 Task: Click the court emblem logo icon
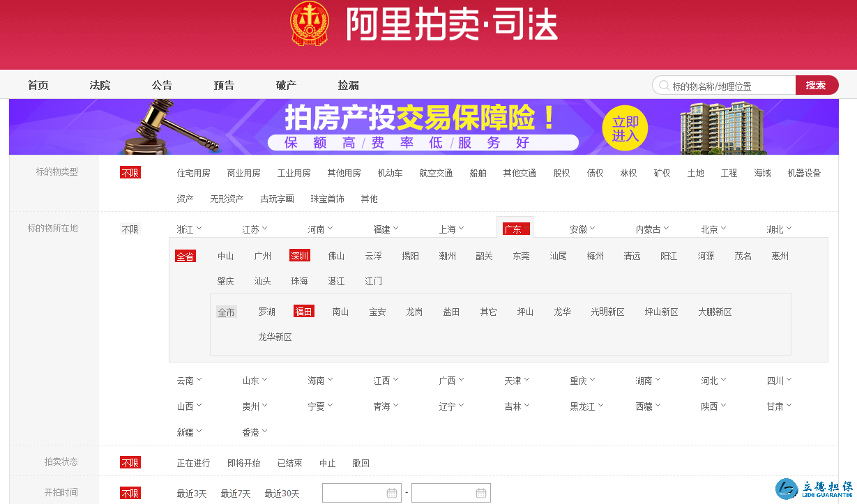tap(310, 24)
